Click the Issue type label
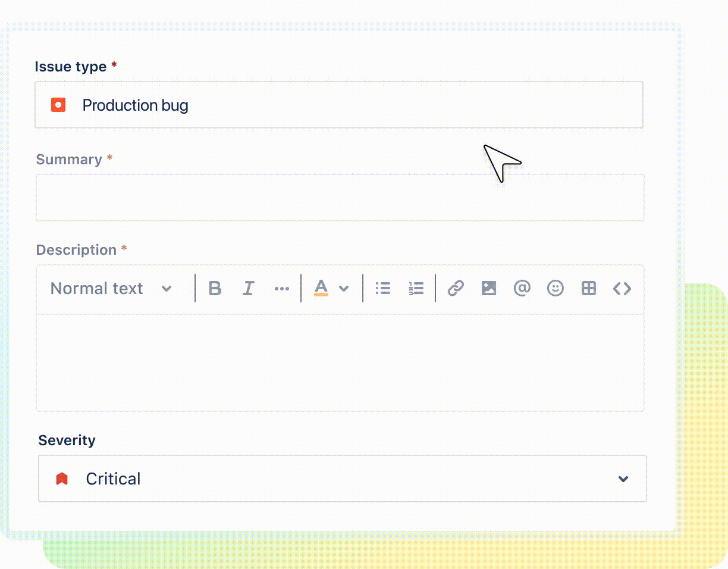The width and height of the screenshot is (728, 569). [x=71, y=67]
